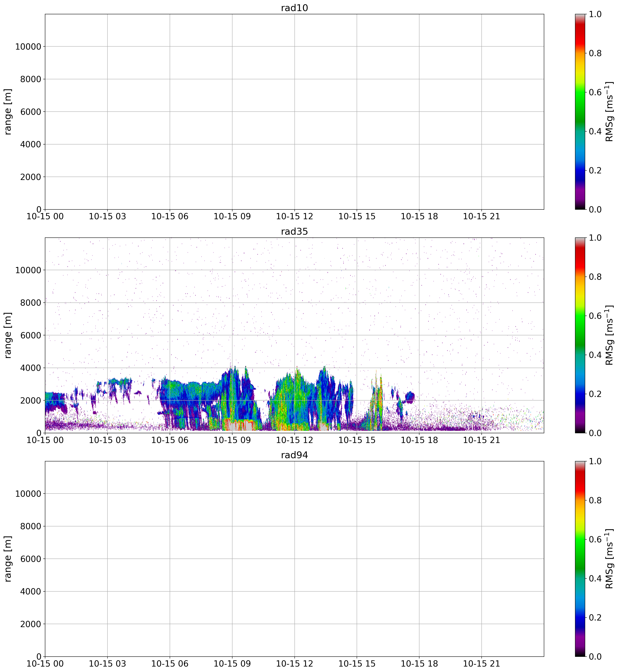Click the '10-15 12' tick label under rad10
Viewport: 619px width, 672px height.
(294, 217)
